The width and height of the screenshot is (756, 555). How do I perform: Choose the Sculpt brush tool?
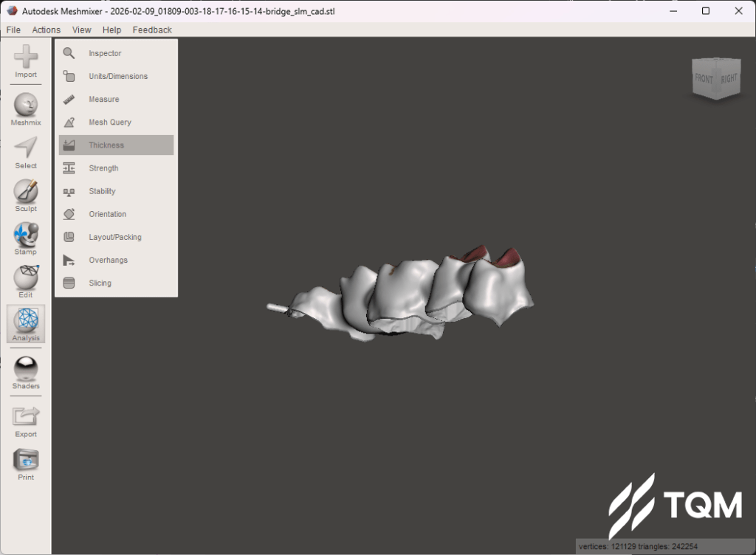point(26,193)
